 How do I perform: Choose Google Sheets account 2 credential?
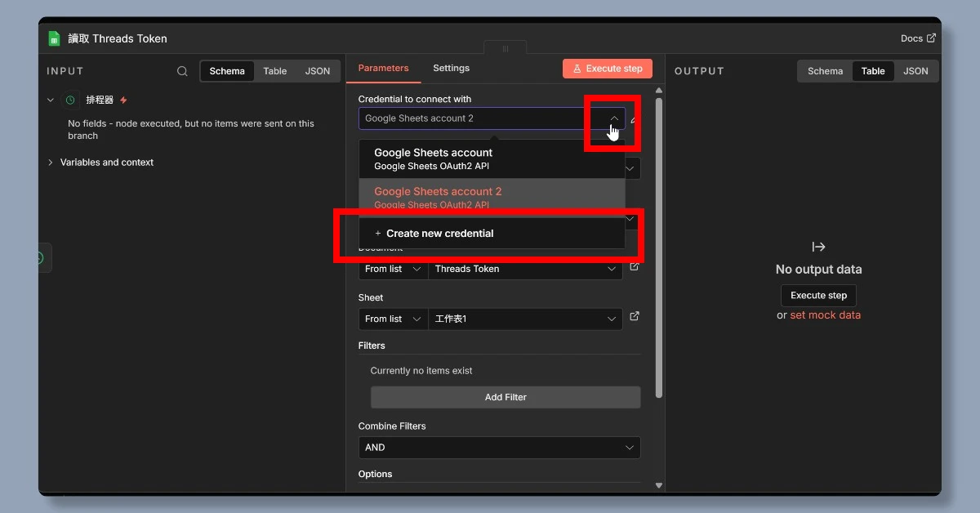tap(492, 197)
